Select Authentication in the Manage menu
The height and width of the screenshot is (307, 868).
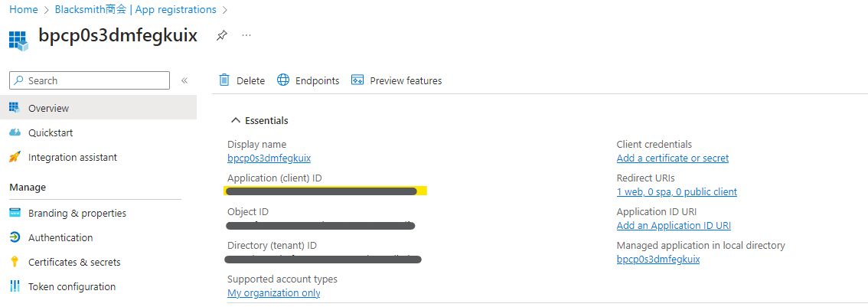pos(60,237)
